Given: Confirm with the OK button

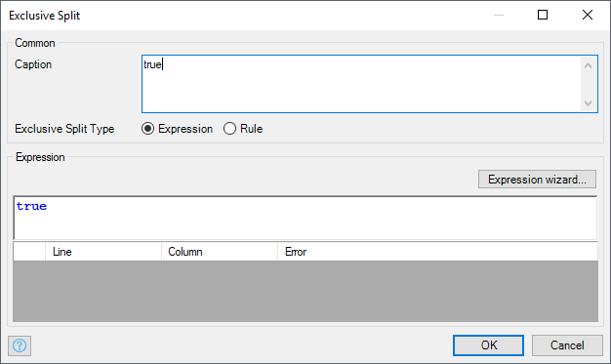Looking at the screenshot, I should pos(488,345).
